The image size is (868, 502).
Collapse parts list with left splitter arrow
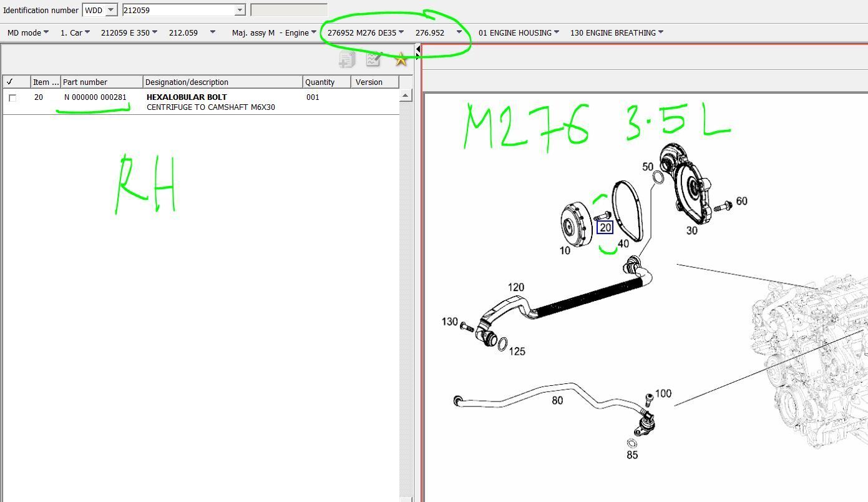[418, 49]
